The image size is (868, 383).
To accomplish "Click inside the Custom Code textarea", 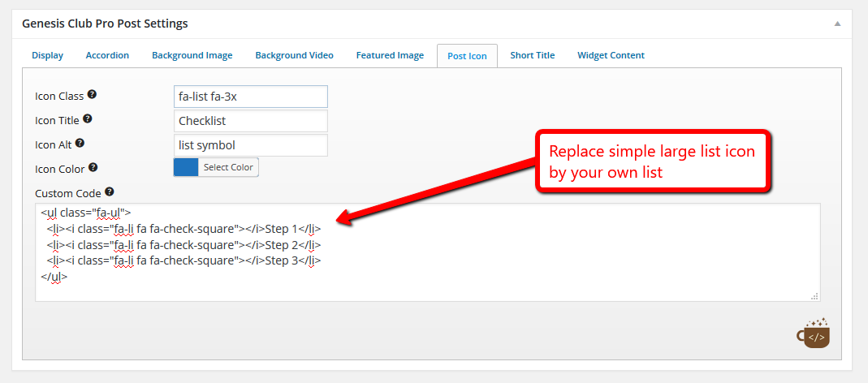I will click(427, 252).
